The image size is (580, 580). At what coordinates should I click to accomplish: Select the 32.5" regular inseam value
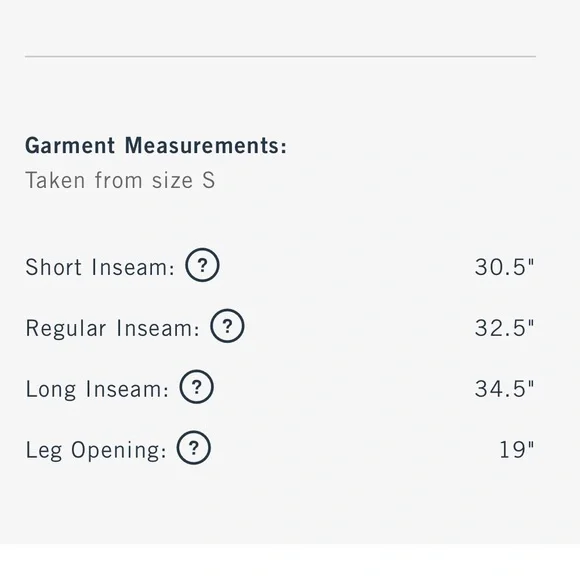[505, 328]
